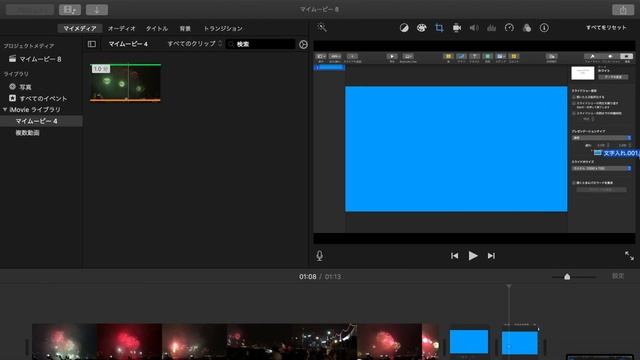Select the 複数動画 event
This screenshot has height=360, width=640.
coord(27,133)
